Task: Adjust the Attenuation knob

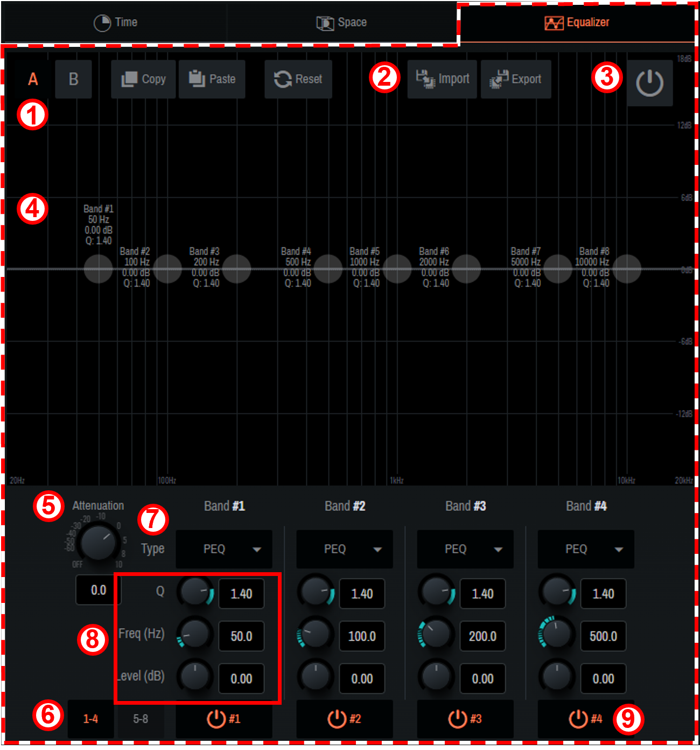Action: coord(97,543)
